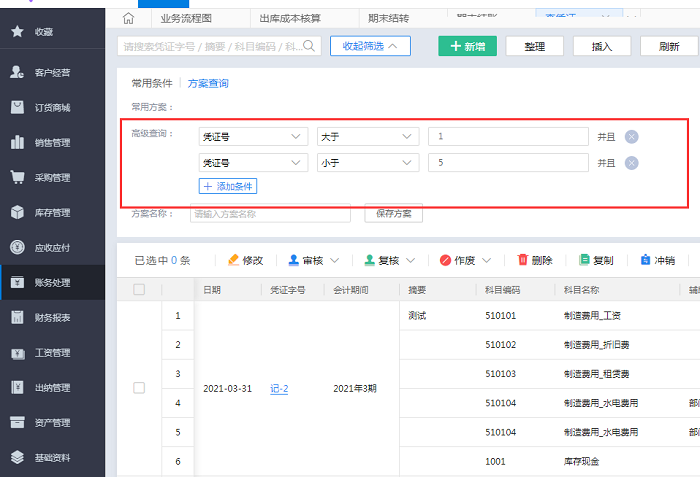Expand first 凭证号 field dropdown
Viewport: 700px width, 477px height.
click(253, 137)
